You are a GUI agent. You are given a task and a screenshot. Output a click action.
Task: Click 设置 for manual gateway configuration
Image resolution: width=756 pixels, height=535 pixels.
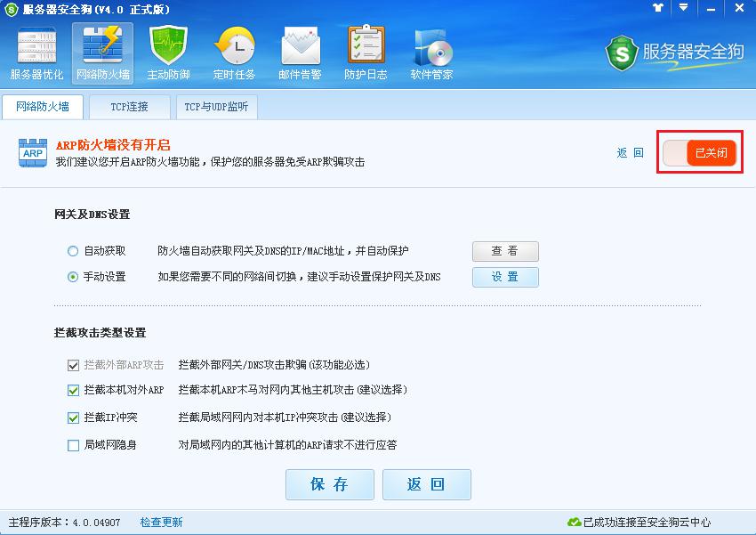(505, 277)
